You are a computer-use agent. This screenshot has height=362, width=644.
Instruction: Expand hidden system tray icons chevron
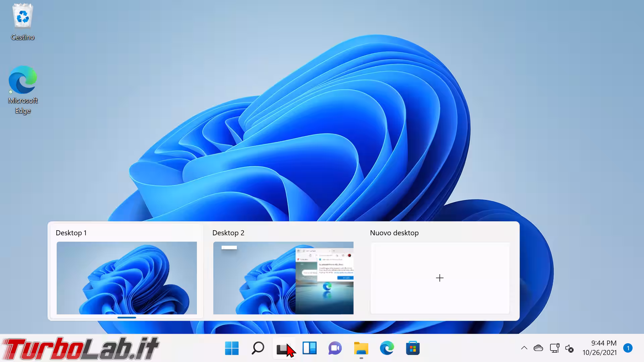point(524,348)
